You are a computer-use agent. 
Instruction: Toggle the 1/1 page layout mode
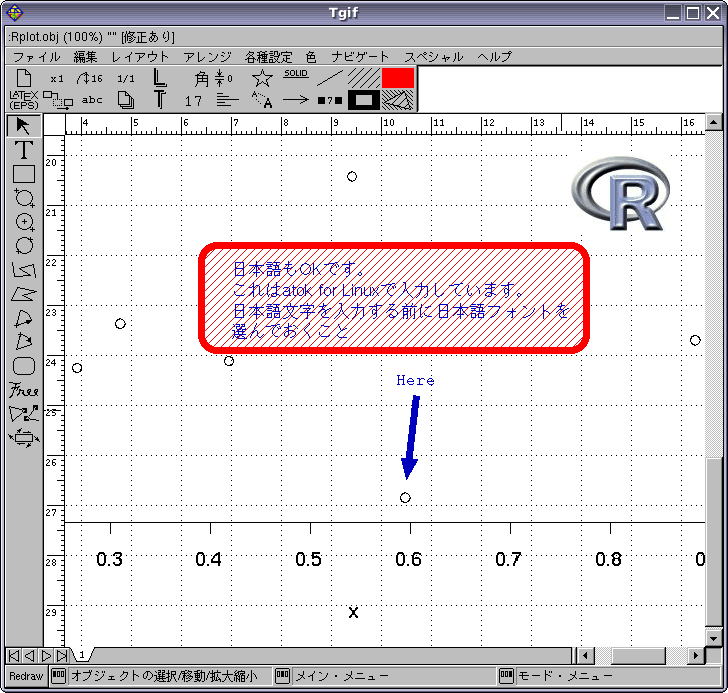[126, 78]
